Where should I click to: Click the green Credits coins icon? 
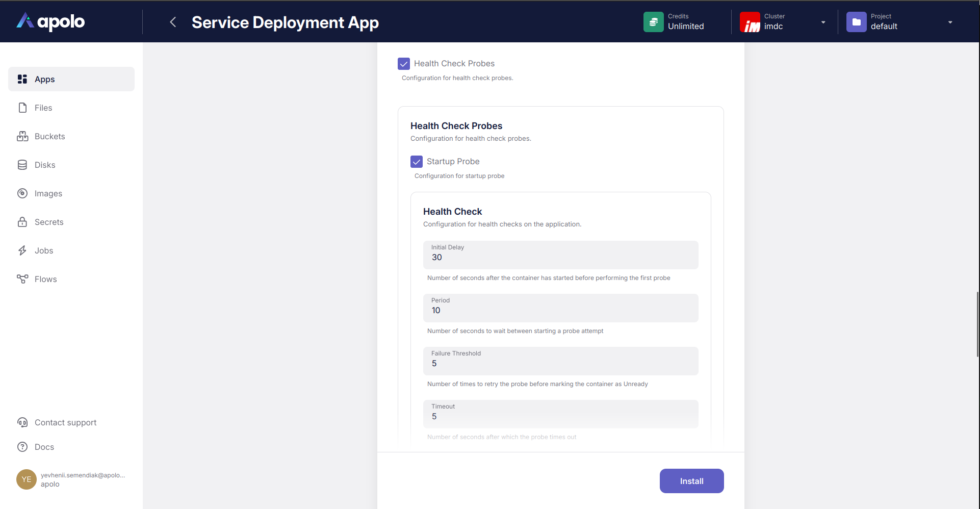(653, 22)
